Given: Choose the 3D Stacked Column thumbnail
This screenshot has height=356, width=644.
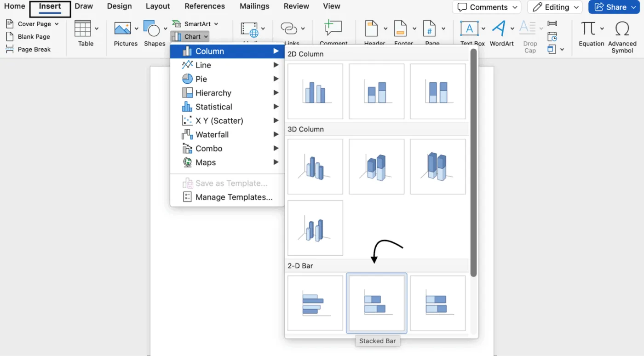Looking at the screenshot, I should 377,167.
